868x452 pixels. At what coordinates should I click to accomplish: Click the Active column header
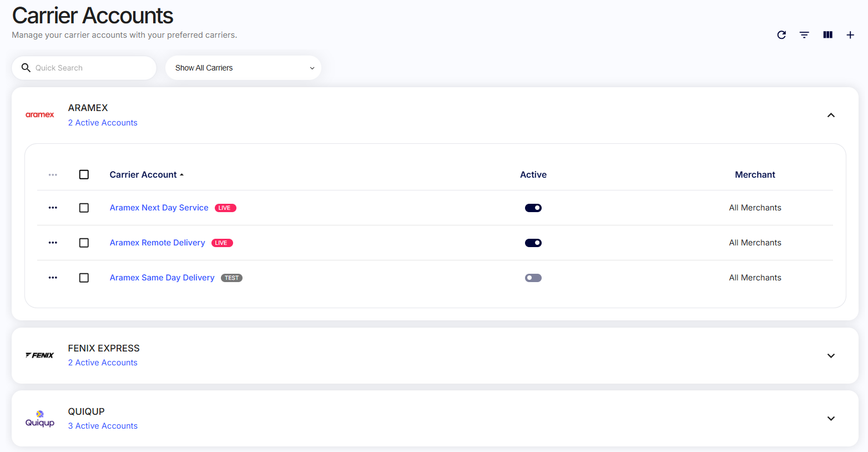[533, 175]
